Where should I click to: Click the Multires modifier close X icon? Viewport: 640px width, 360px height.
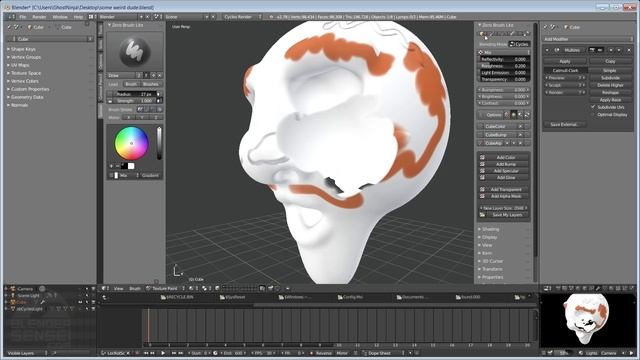629,50
